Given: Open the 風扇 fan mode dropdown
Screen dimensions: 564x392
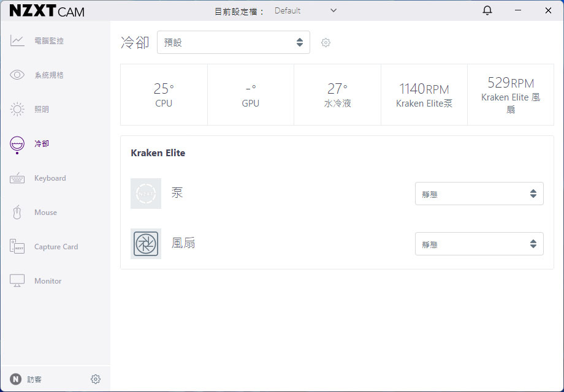Looking at the screenshot, I should coord(479,244).
